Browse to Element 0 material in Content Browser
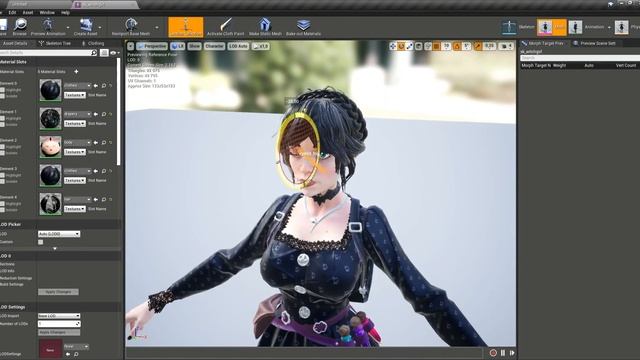This screenshot has height=360, width=640. pyautogui.click(x=104, y=86)
